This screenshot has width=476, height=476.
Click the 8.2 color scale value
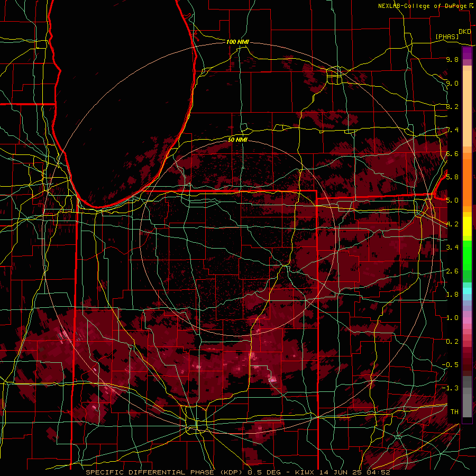452,106
